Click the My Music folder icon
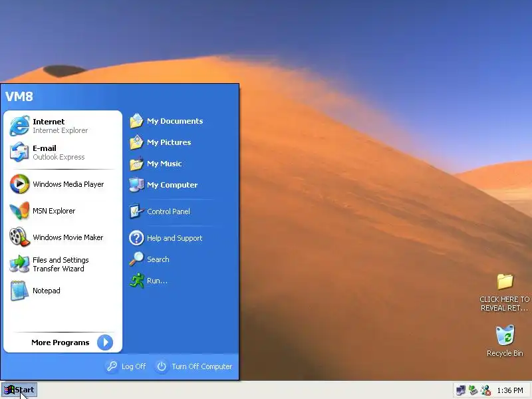 (x=136, y=164)
